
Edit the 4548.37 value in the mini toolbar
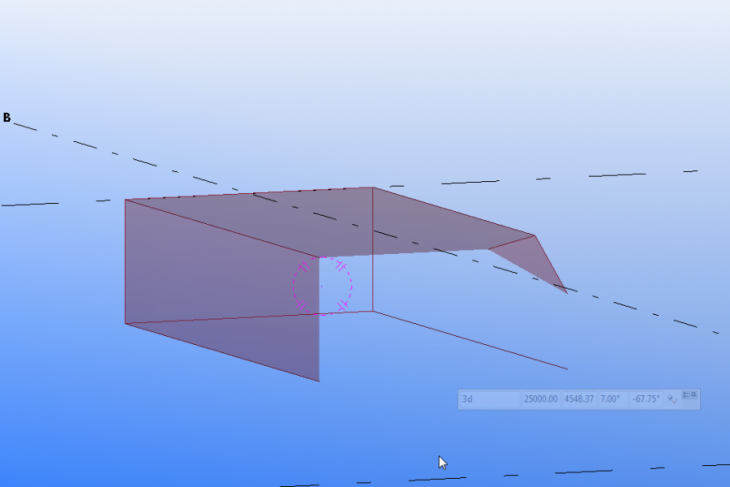point(579,399)
